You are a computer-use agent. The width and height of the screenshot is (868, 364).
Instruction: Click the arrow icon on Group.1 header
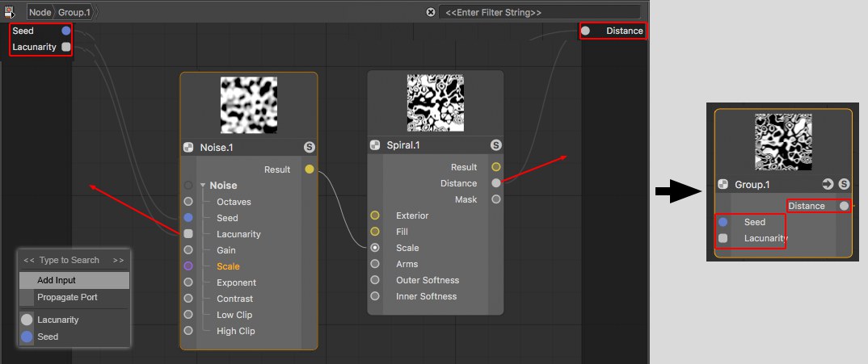(x=828, y=184)
